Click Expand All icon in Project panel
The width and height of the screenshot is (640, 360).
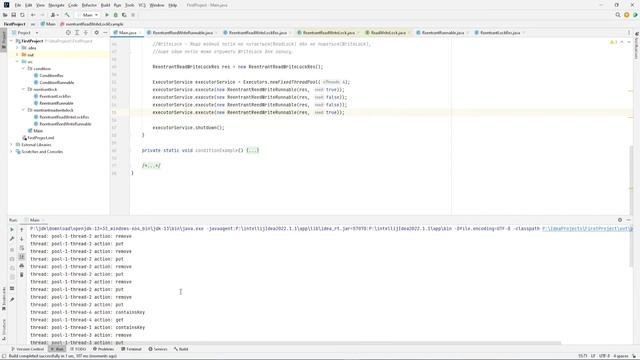(77, 32)
